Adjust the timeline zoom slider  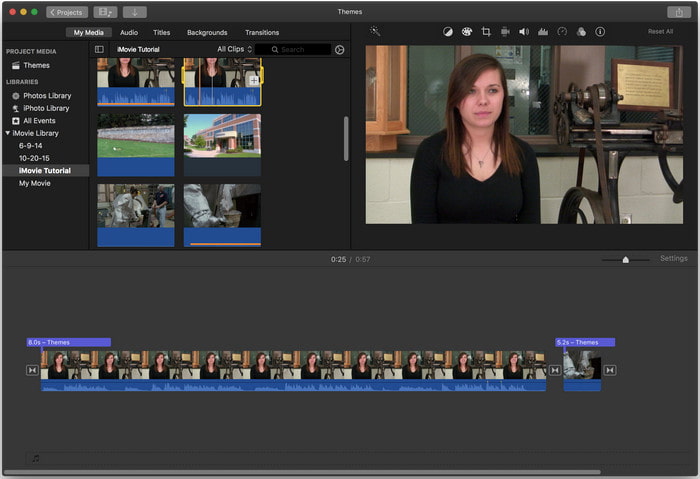625,260
